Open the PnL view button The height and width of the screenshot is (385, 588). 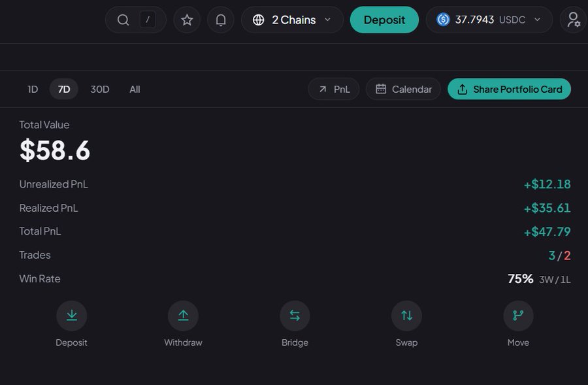point(334,90)
